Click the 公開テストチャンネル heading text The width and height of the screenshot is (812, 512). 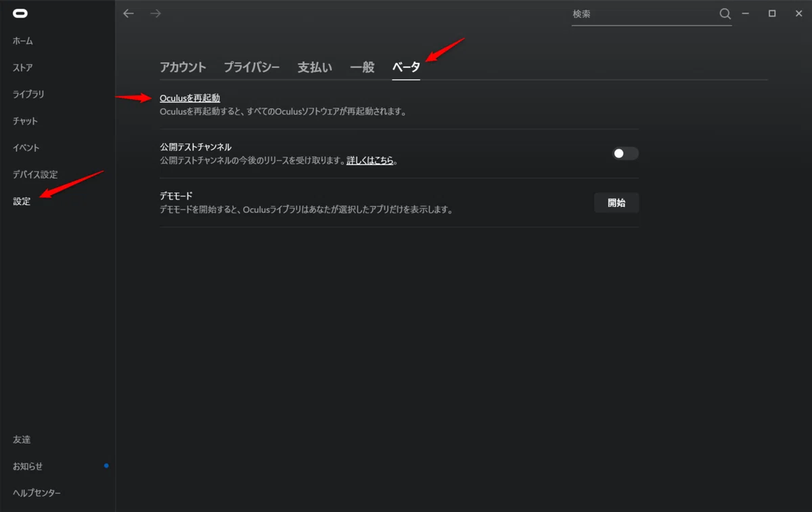(196, 147)
